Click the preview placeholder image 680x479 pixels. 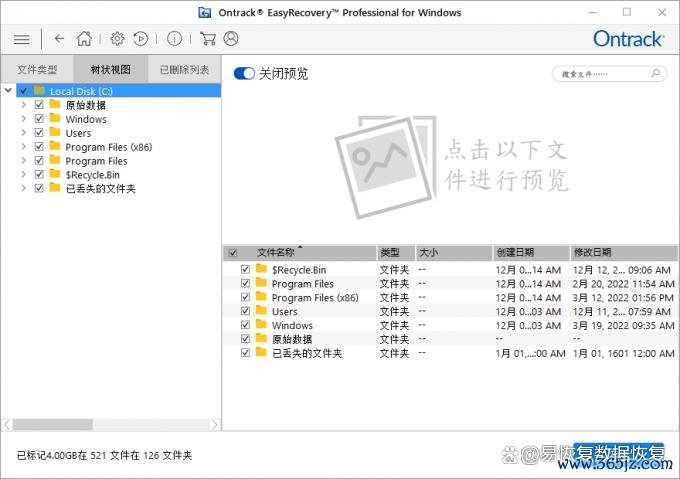click(x=386, y=167)
